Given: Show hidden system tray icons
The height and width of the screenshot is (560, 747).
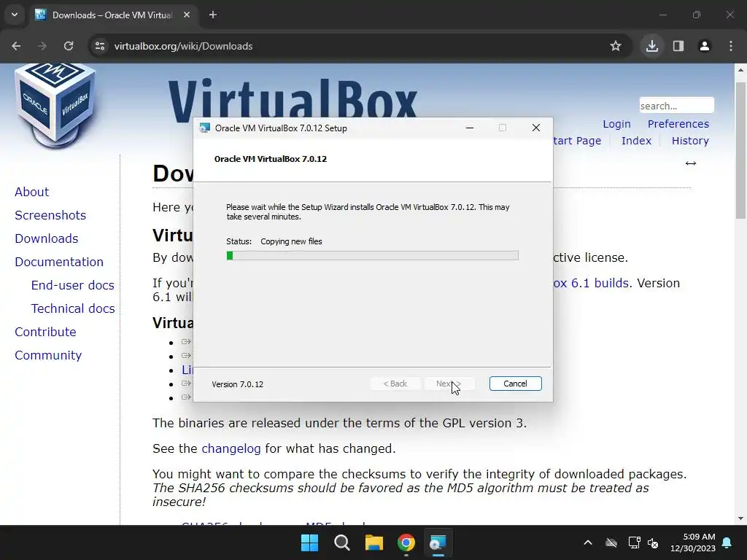Looking at the screenshot, I should pos(588,542).
